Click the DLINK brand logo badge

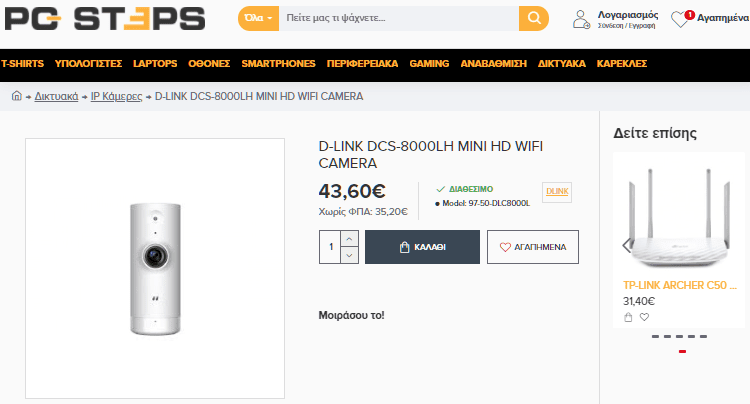point(557,192)
